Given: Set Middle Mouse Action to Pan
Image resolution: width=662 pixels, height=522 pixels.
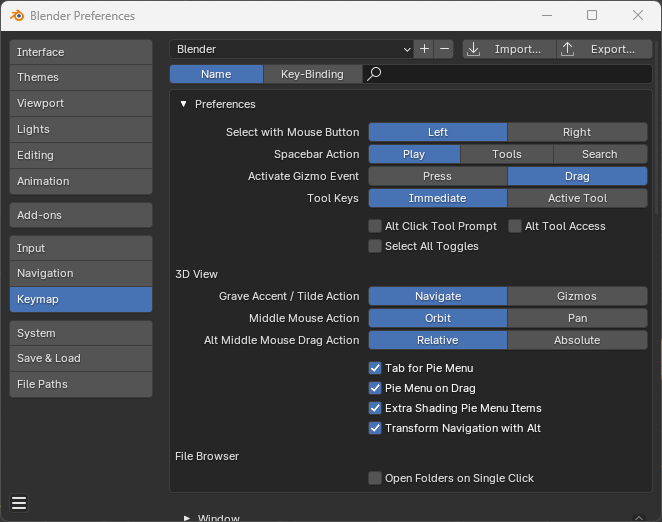Looking at the screenshot, I should point(577,318).
